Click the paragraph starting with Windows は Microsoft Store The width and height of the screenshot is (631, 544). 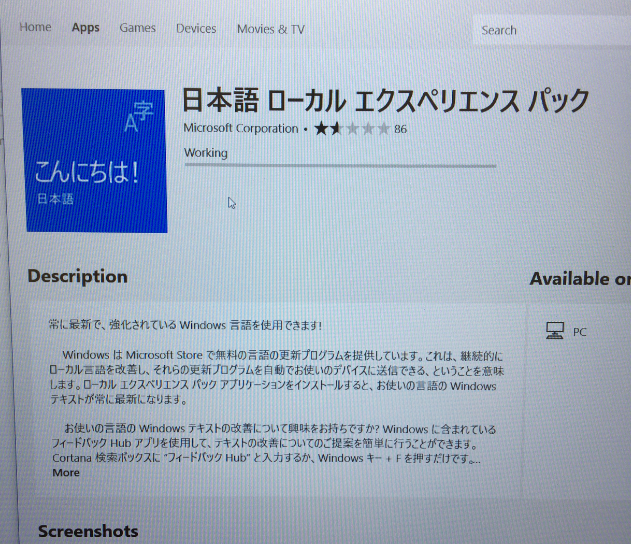point(276,377)
